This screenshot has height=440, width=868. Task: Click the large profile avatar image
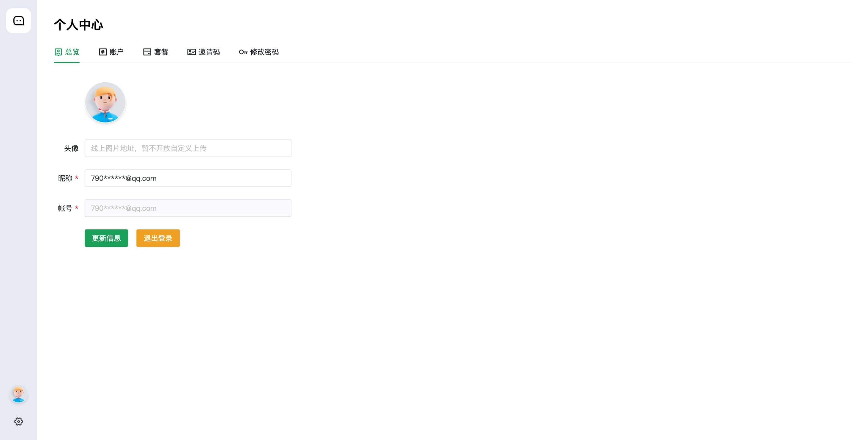pyautogui.click(x=105, y=102)
